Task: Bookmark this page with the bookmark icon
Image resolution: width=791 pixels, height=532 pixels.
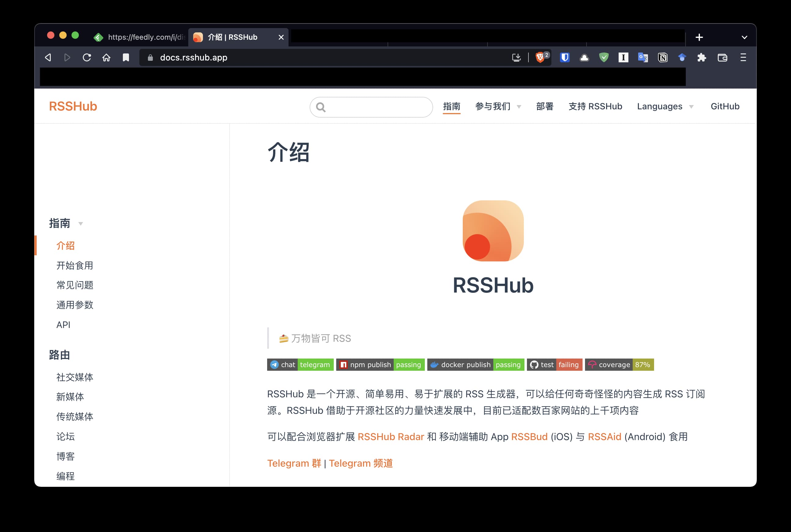Action: click(126, 57)
